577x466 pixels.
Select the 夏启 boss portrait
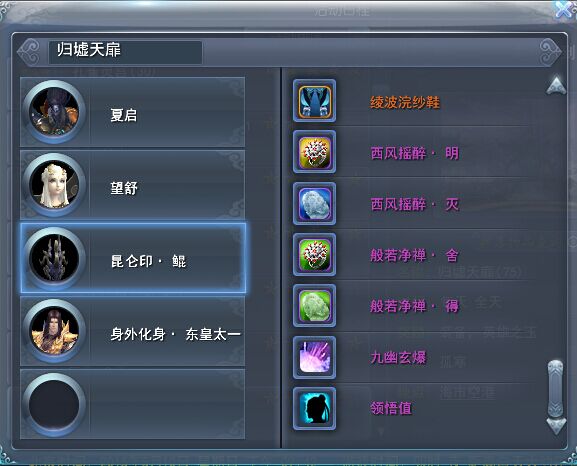click(54, 112)
